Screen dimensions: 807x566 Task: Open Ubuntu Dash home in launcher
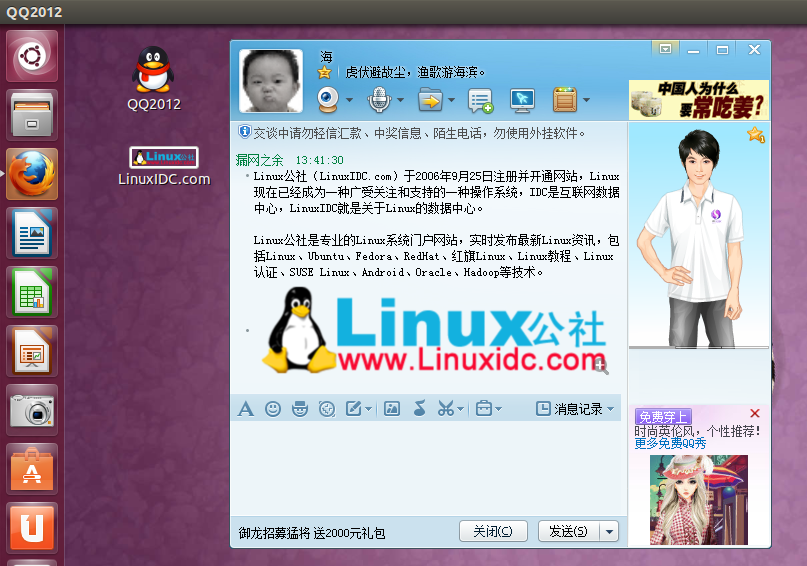[x=32, y=56]
